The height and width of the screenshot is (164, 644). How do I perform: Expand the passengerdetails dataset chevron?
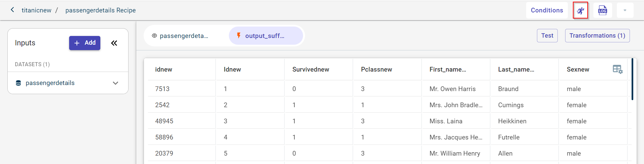point(115,83)
